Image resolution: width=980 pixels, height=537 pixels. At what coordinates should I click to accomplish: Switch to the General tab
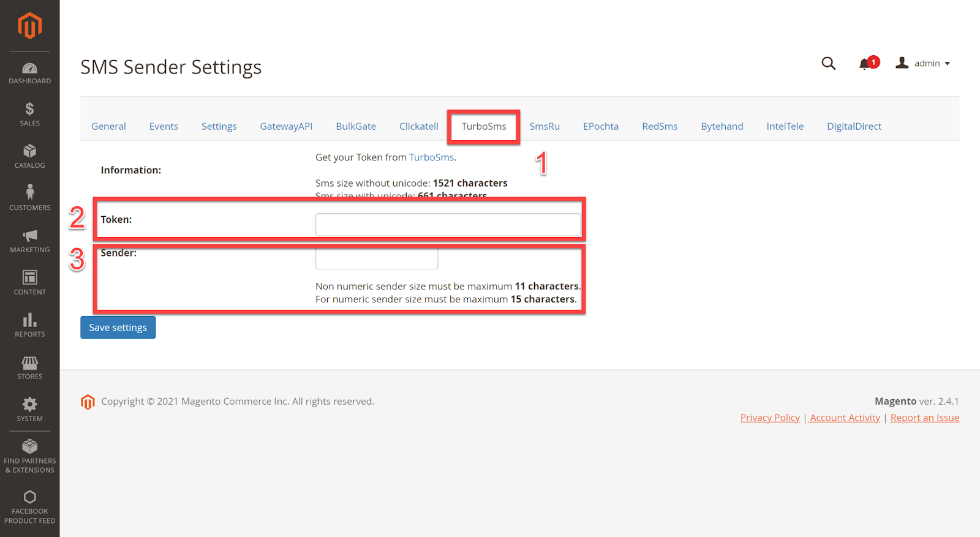pos(108,126)
